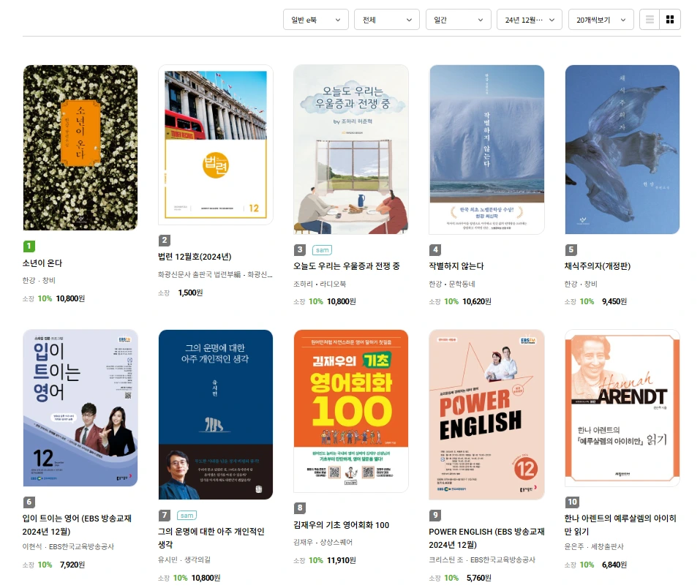
Task: Click author text 한강 · 문학동네
Action: [452, 284]
